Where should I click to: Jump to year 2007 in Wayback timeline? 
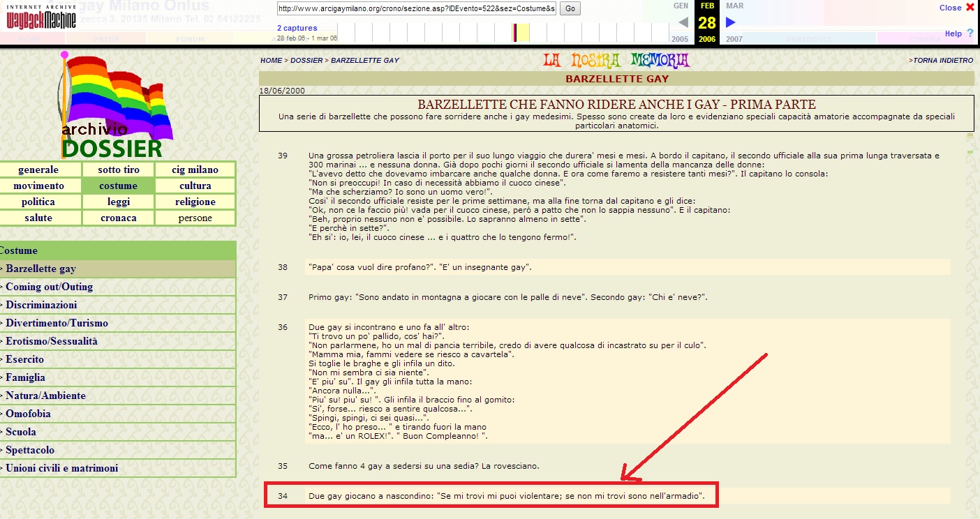pyautogui.click(x=734, y=39)
